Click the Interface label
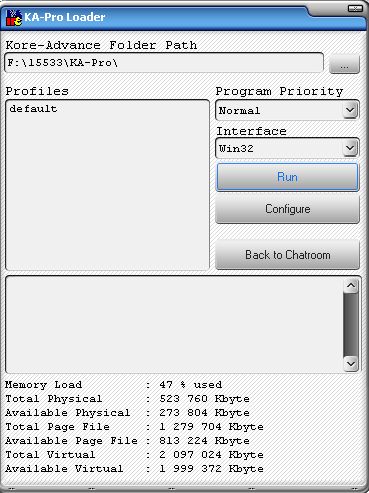The height and width of the screenshot is (493, 369). point(251,131)
